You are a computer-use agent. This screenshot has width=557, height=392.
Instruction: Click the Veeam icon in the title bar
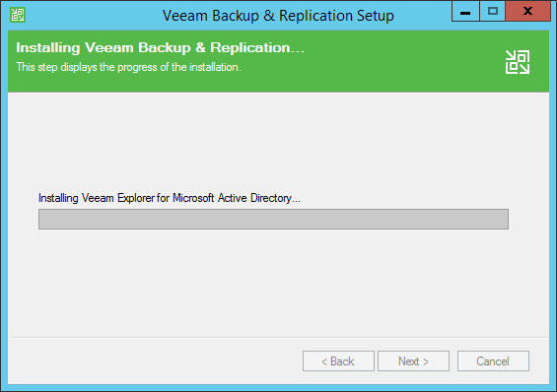[x=18, y=15]
